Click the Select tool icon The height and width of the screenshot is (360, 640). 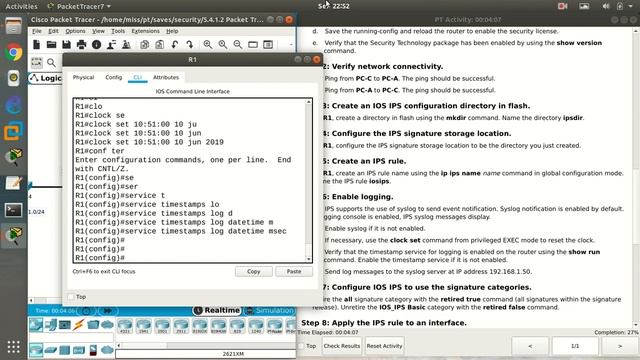[36, 62]
